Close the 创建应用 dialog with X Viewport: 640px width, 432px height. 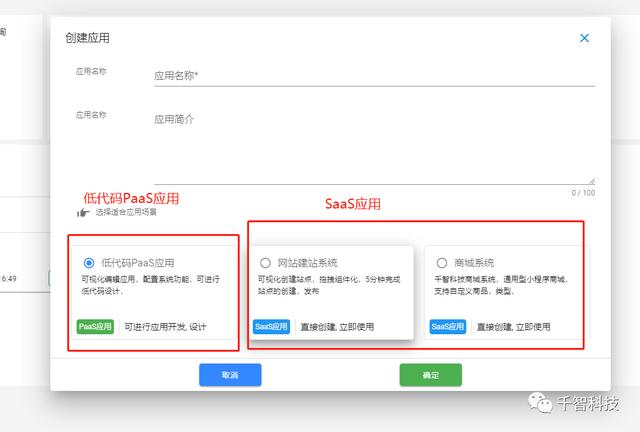tap(584, 38)
